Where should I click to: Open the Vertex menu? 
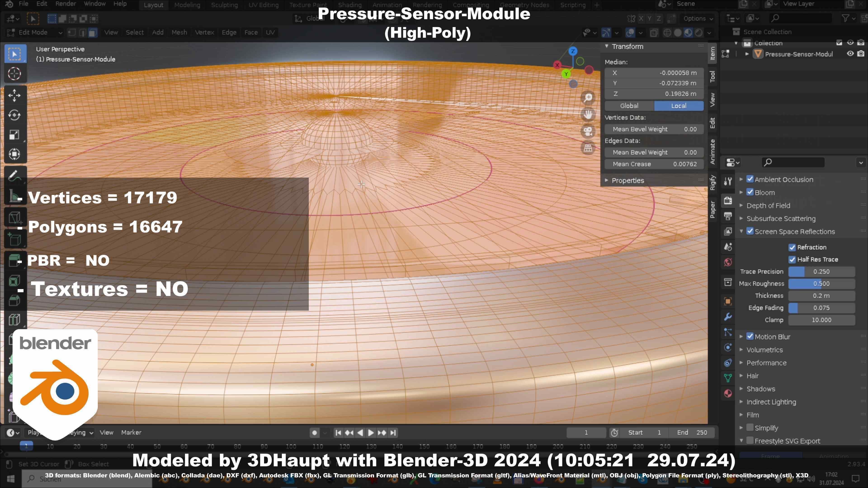coord(205,33)
